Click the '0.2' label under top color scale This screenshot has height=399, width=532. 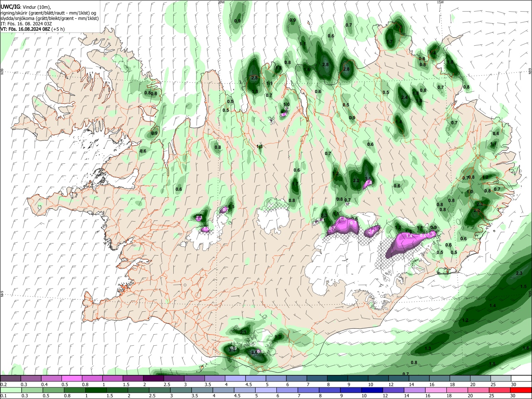click(x=3, y=384)
